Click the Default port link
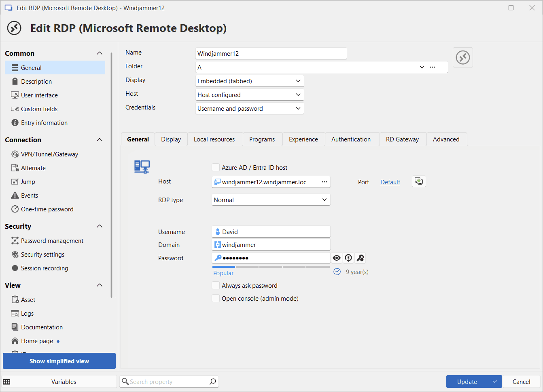543x392 pixels. 390,182
